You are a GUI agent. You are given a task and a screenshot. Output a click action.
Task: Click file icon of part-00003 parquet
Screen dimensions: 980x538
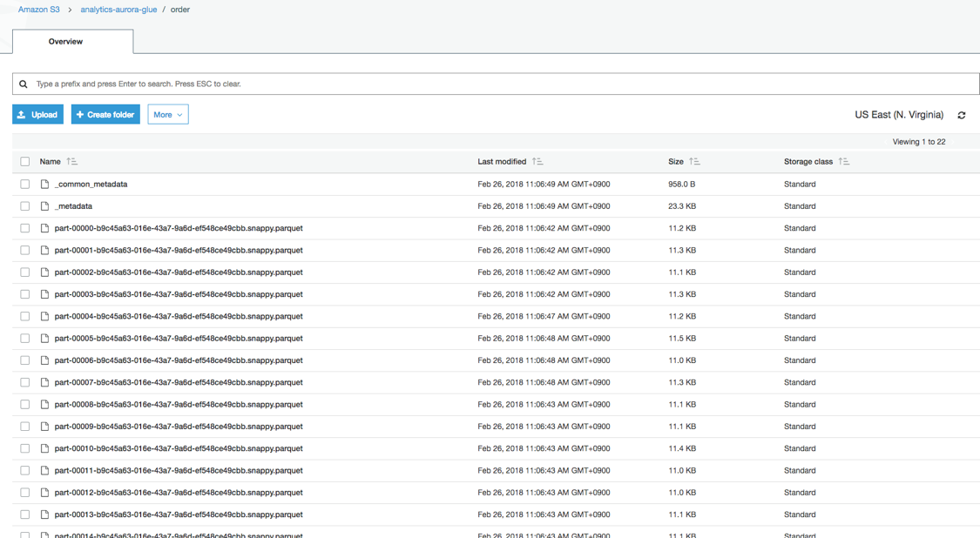click(x=44, y=293)
